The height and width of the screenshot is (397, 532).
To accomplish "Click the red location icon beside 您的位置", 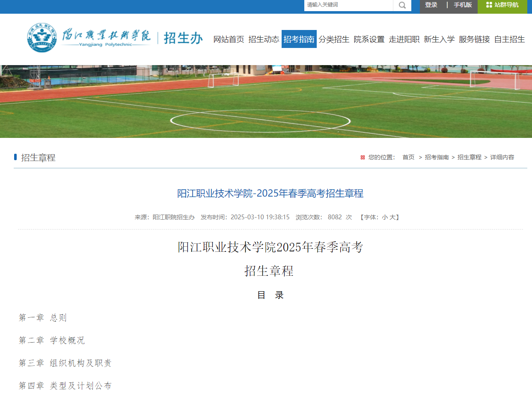I will click(x=363, y=157).
